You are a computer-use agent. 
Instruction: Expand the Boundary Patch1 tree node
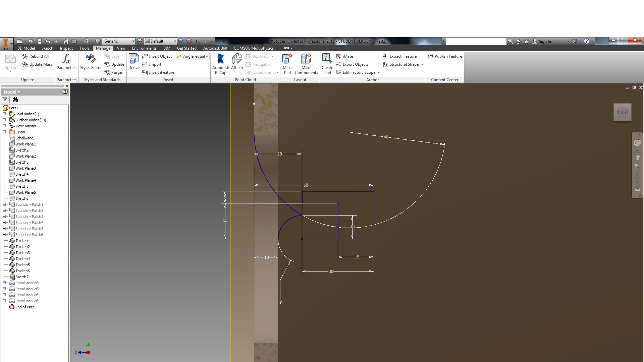[x=4, y=204]
